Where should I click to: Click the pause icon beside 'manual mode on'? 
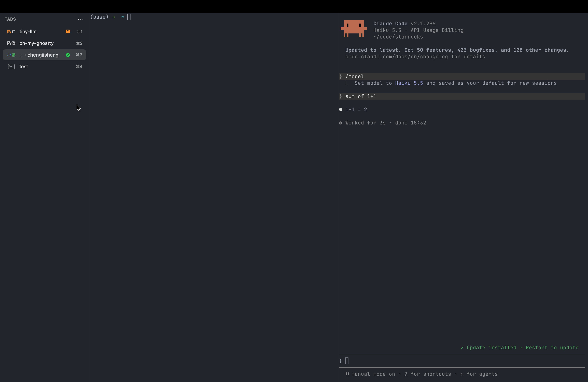pos(347,374)
